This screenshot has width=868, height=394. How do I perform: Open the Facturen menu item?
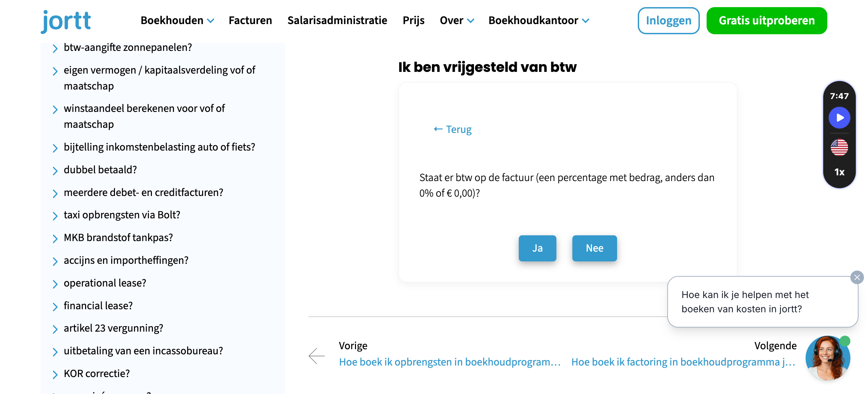point(250,20)
